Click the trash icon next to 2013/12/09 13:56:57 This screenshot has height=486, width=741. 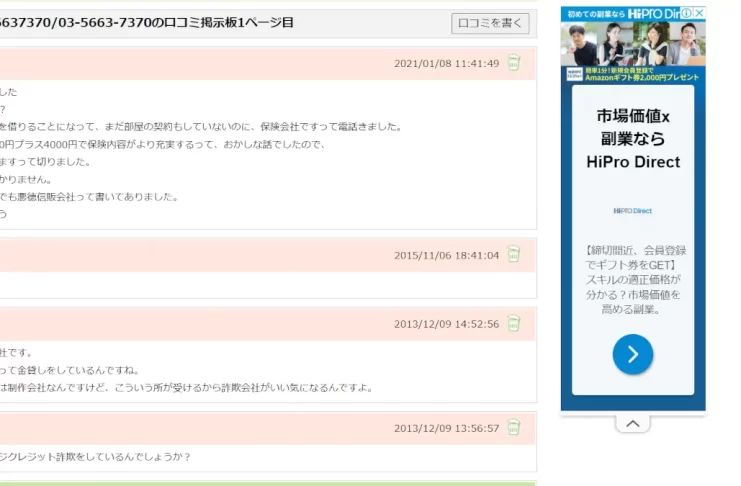tap(514, 428)
